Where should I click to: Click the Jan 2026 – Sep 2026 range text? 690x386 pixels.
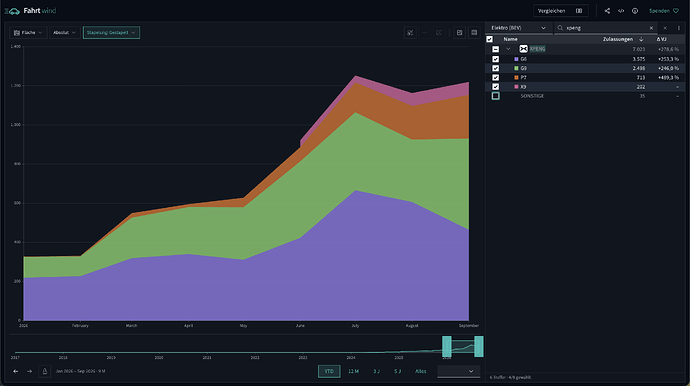81,371
